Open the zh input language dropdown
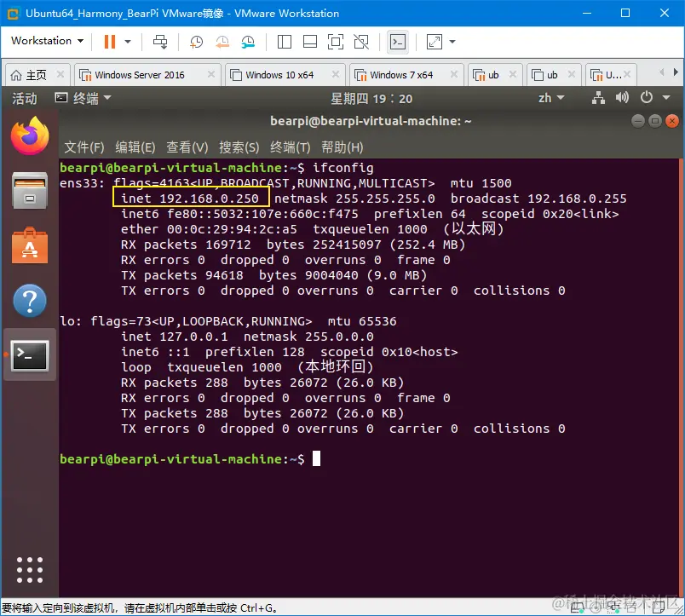 pyautogui.click(x=551, y=98)
